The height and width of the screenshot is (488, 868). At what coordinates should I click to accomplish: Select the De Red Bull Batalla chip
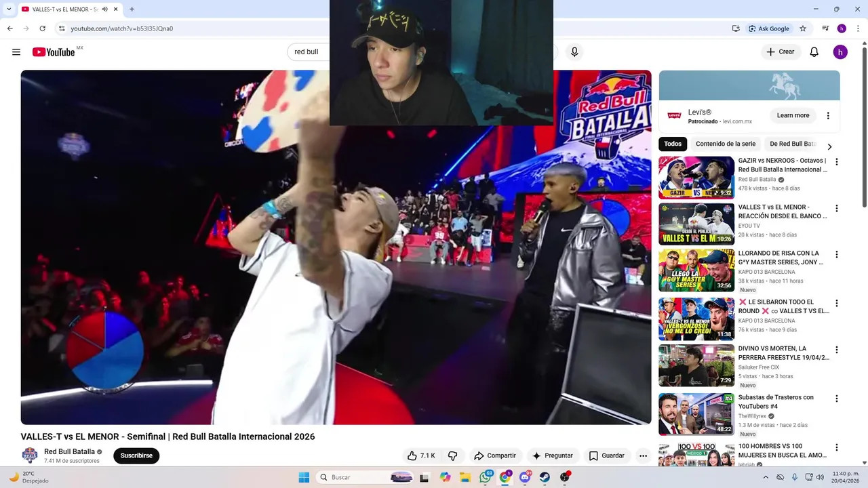coord(792,144)
